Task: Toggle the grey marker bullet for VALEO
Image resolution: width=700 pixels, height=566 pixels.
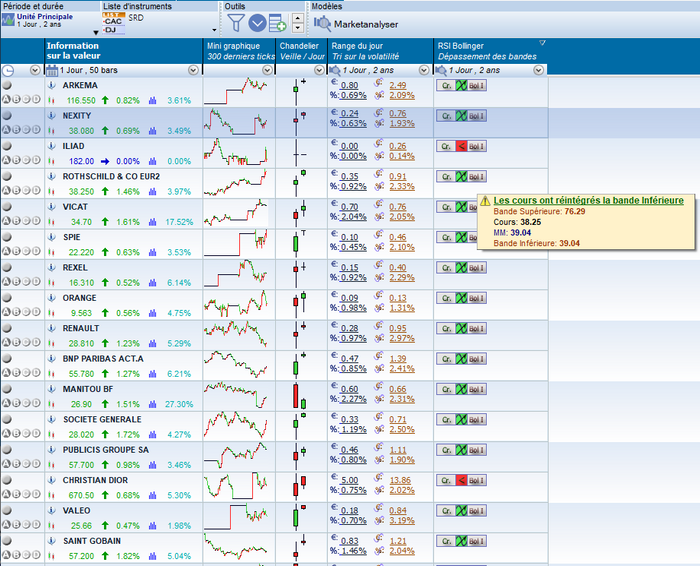Action: [x=7, y=510]
